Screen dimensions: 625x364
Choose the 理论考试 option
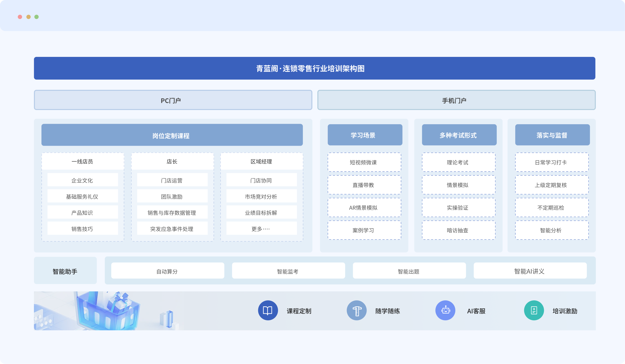tap(459, 162)
